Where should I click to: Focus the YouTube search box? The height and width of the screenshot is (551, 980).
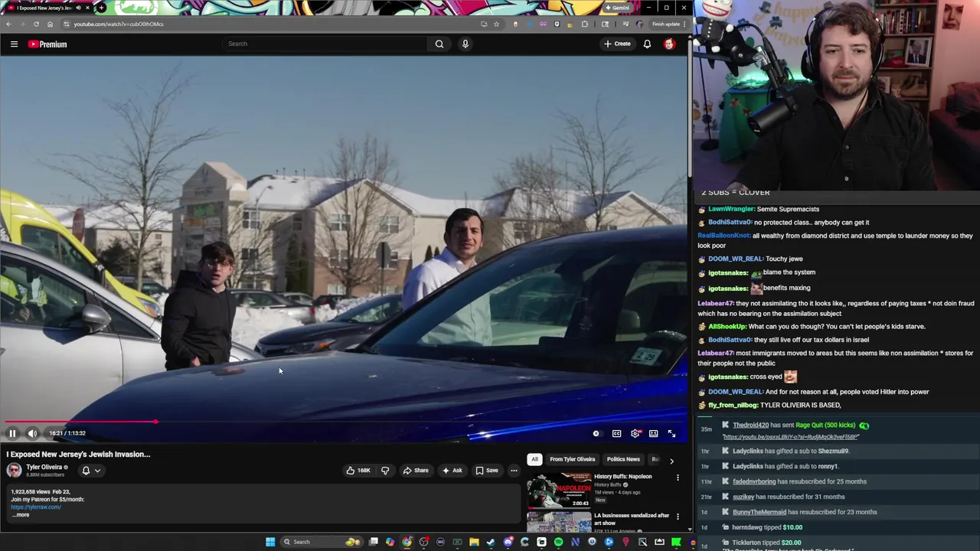coord(325,44)
